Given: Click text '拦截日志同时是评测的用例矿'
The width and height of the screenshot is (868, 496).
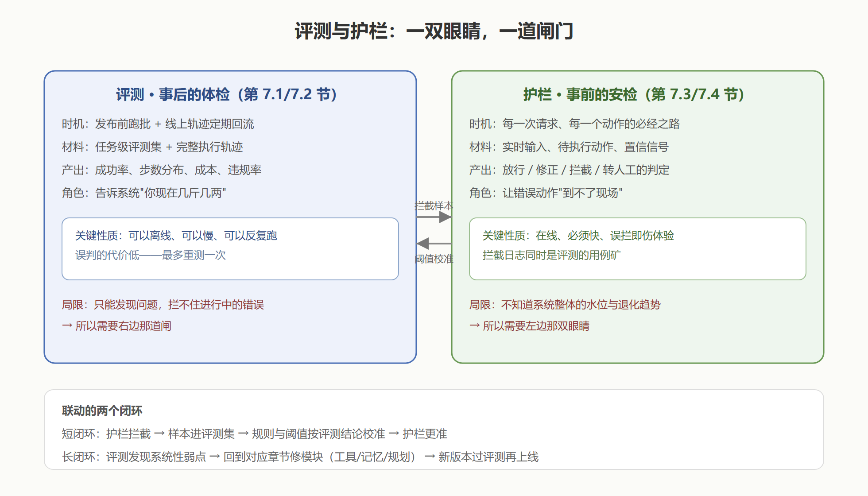Looking at the screenshot, I should coord(552,255).
